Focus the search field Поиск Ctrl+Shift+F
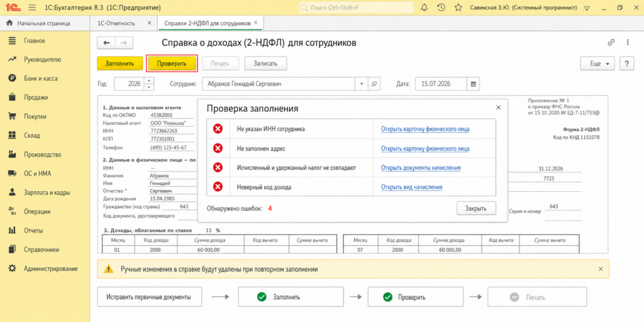This screenshot has height=322, width=644. tap(356, 8)
